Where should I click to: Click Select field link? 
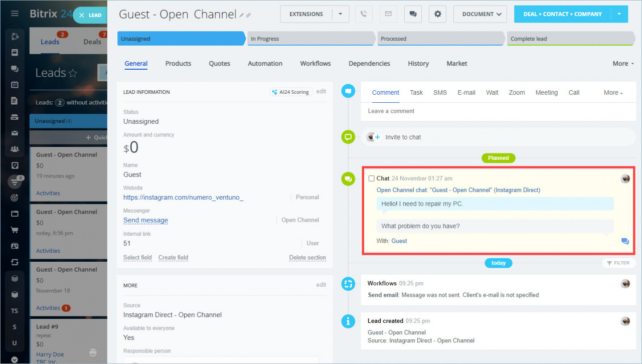137,258
